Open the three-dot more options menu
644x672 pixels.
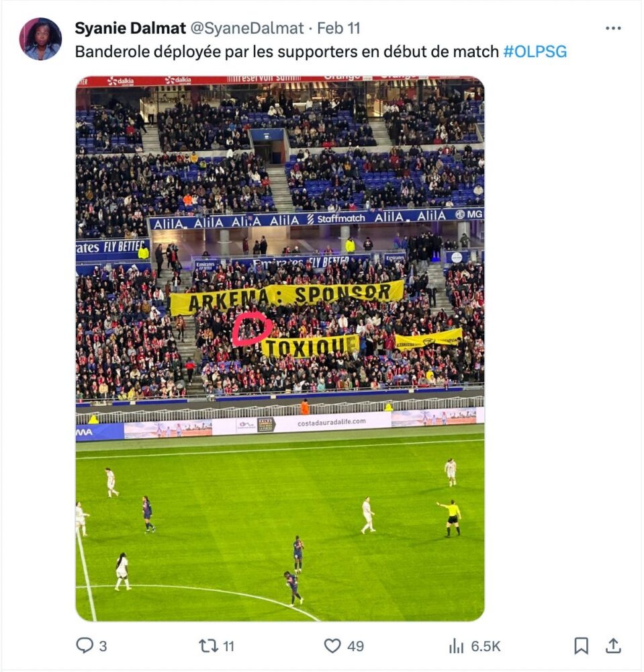click(612, 28)
